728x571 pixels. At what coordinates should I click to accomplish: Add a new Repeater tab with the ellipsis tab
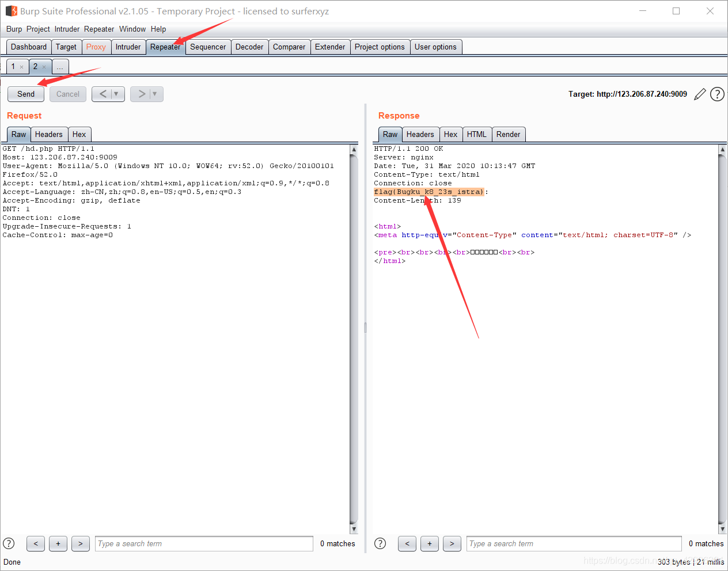point(60,67)
